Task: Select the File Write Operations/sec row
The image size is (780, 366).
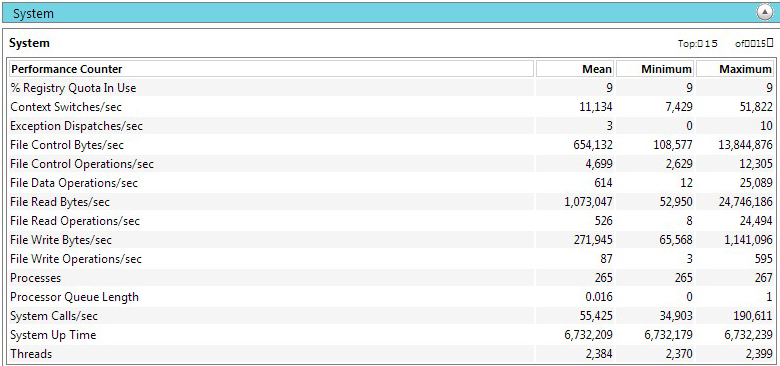Action: click(390, 259)
